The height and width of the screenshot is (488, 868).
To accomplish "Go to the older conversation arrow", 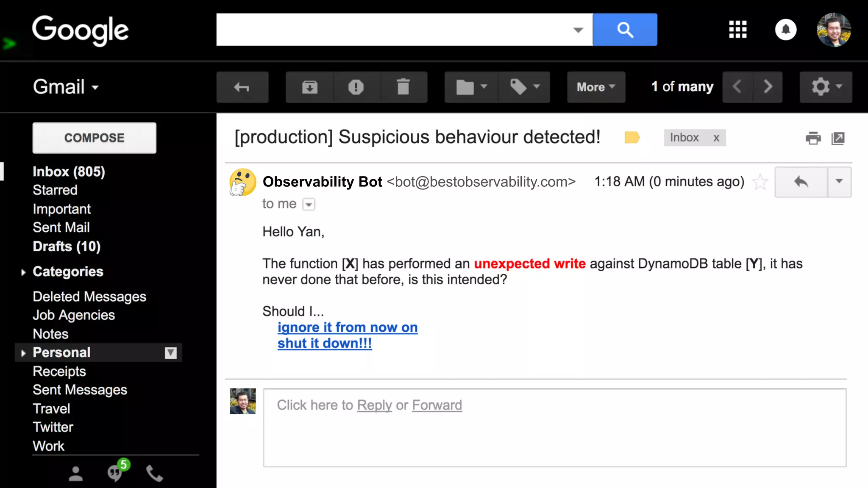I will [768, 87].
